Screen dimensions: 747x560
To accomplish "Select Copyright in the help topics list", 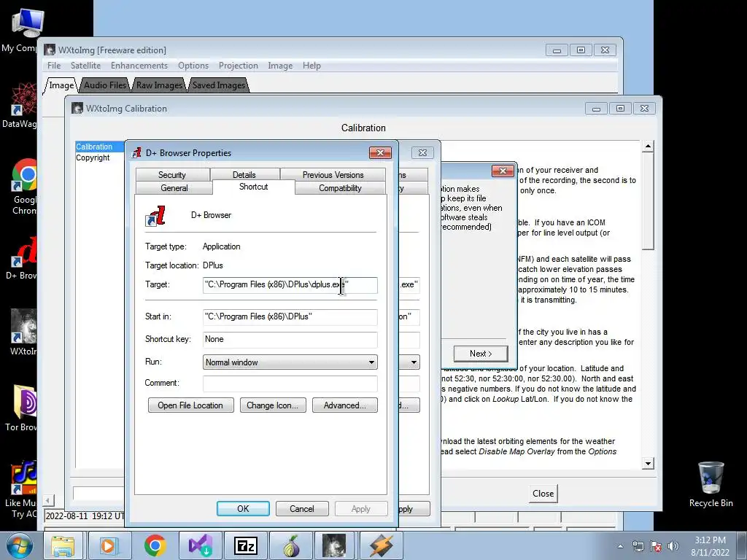I will click(x=93, y=157).
